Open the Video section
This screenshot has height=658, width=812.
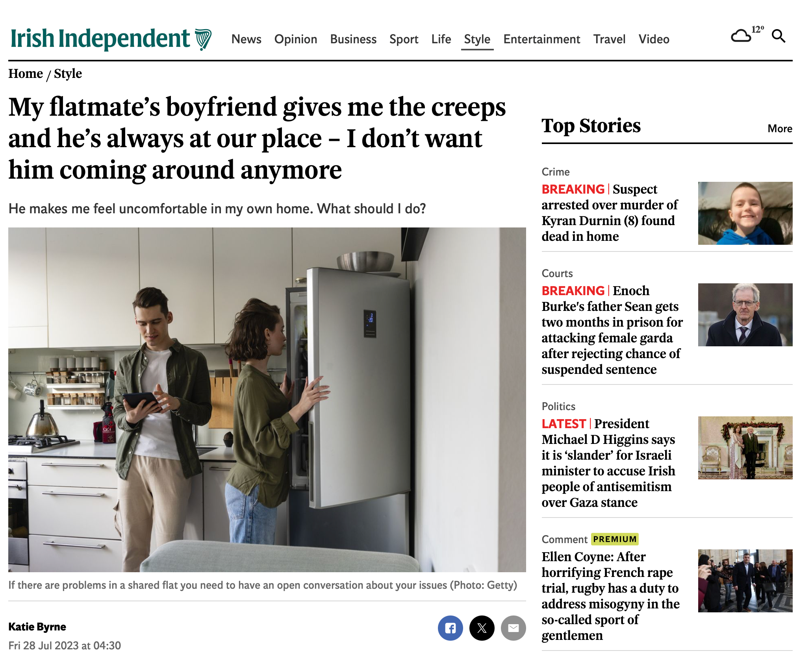click(654, 39)
